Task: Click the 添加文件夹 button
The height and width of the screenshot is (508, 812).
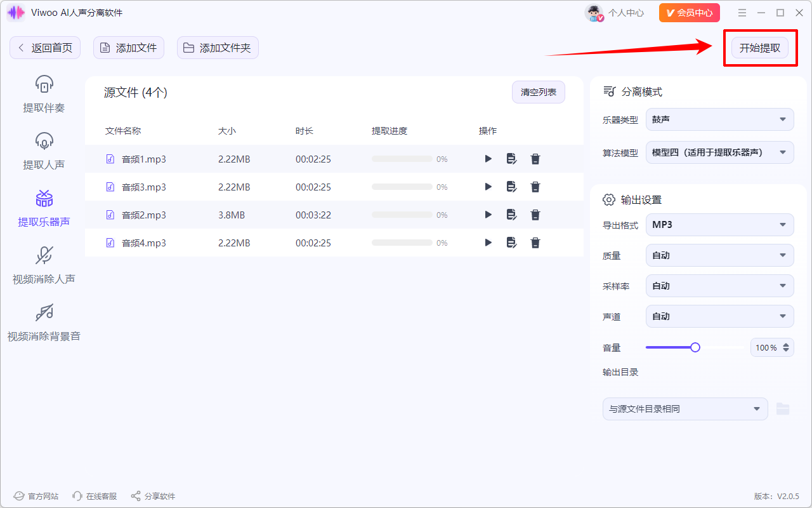Action: [x=218, y=48]
